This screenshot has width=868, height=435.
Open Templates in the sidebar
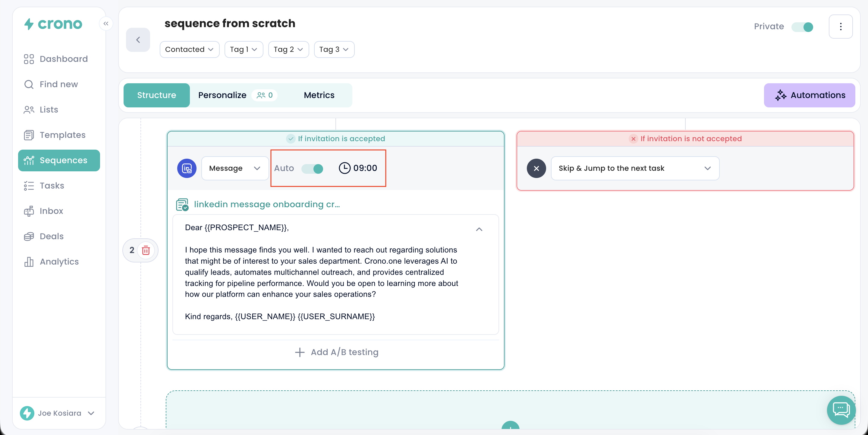coord(62,135)
